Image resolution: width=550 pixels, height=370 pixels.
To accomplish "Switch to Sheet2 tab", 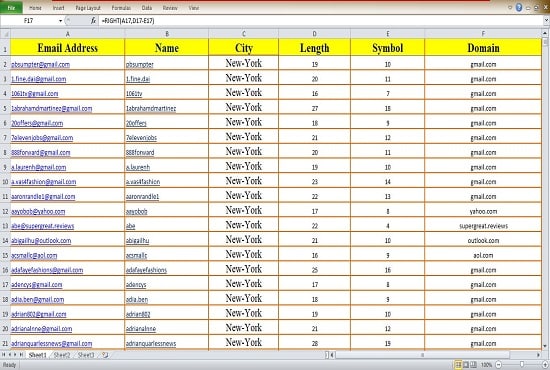I will pos(62,355).
